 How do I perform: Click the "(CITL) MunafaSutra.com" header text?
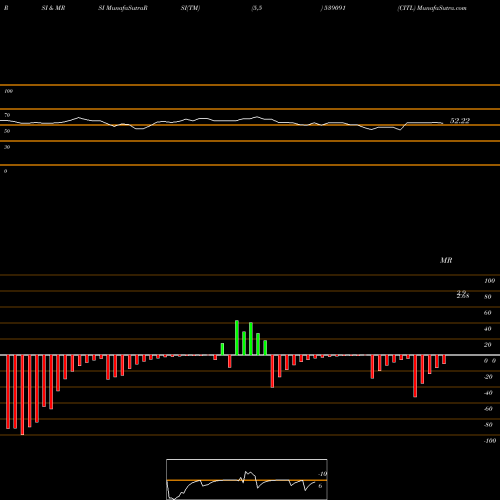(x=432, y=8)
